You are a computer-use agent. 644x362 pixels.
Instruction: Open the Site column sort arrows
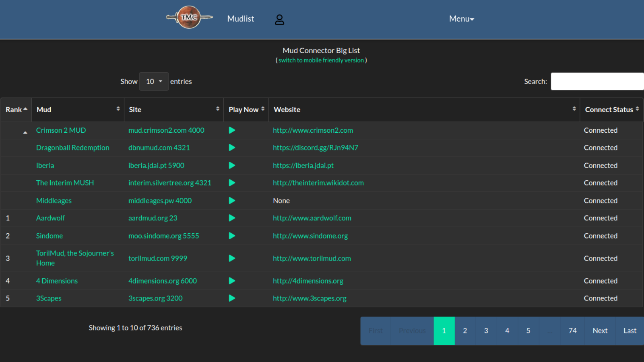point(218,109)
